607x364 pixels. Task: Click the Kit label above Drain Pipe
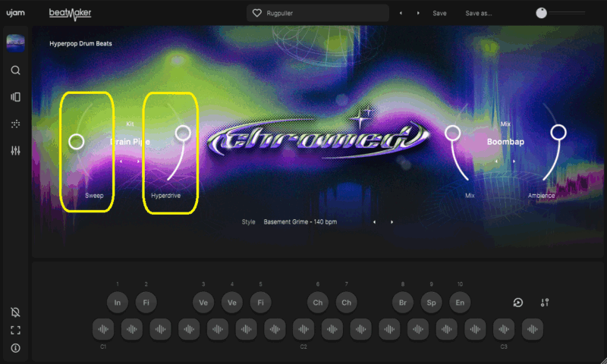point(130,124)
